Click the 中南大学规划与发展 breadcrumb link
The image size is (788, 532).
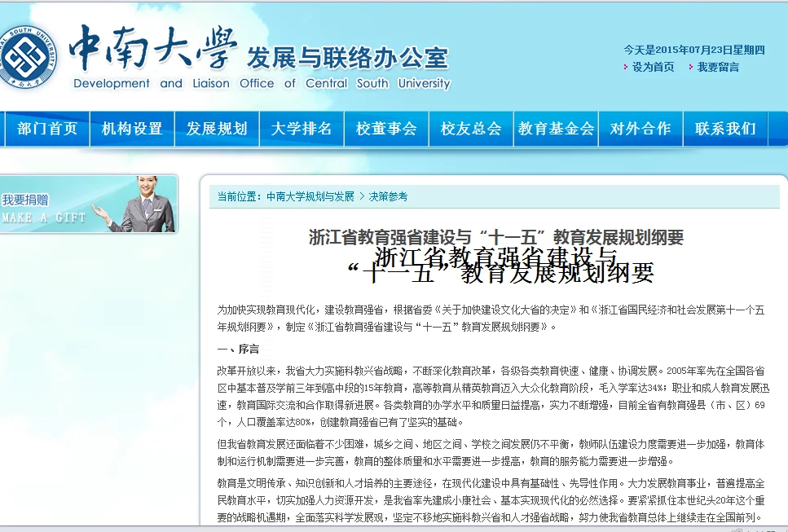(310, 196)
